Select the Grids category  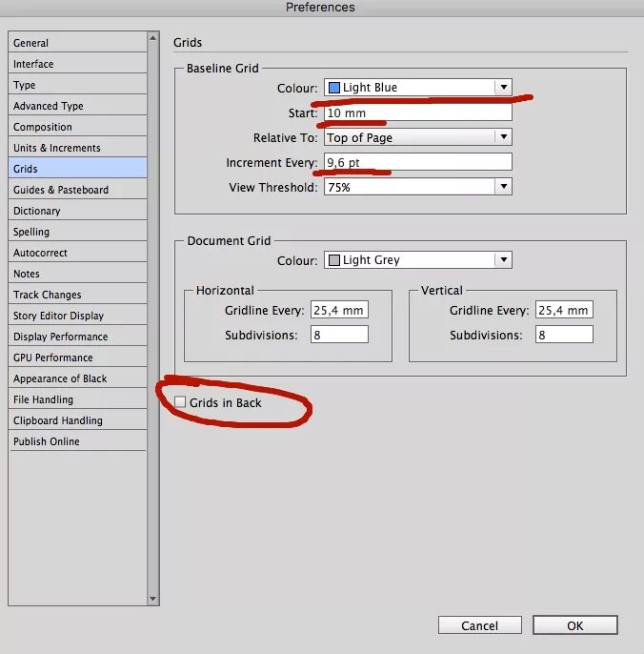coord(77,168)
